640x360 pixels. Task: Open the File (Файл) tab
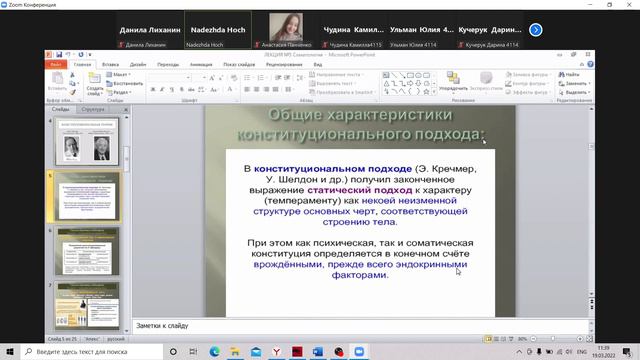coord(56,64)
